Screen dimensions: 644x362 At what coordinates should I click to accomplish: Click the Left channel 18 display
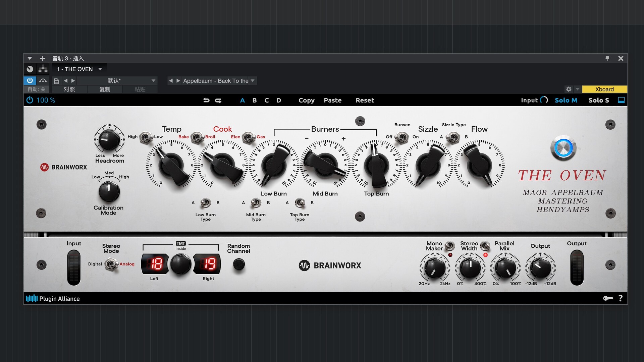click(x=155, y=264)
